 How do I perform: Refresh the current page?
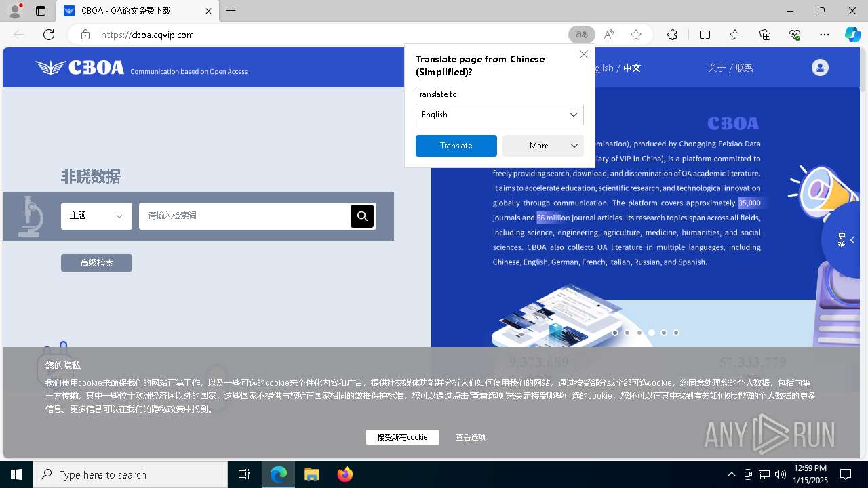[49, 35]
